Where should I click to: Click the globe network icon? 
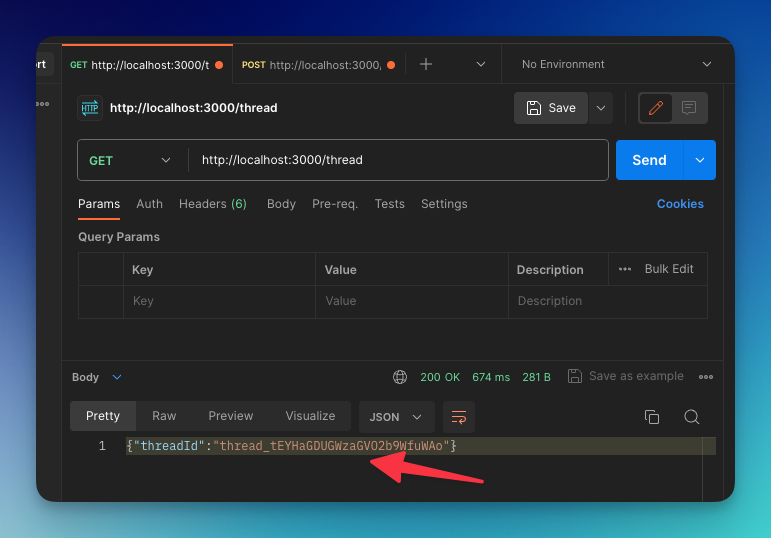pos(400,377)
